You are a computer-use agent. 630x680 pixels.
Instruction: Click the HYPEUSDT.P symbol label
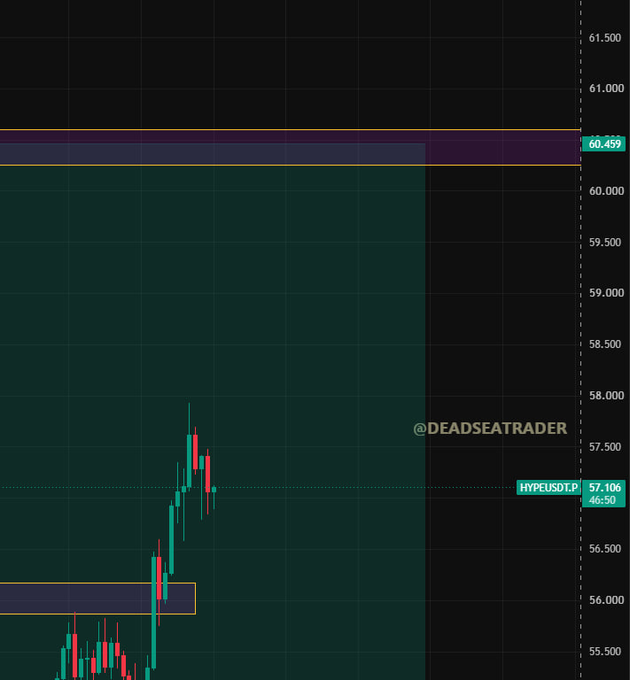(x=548, y=487)
